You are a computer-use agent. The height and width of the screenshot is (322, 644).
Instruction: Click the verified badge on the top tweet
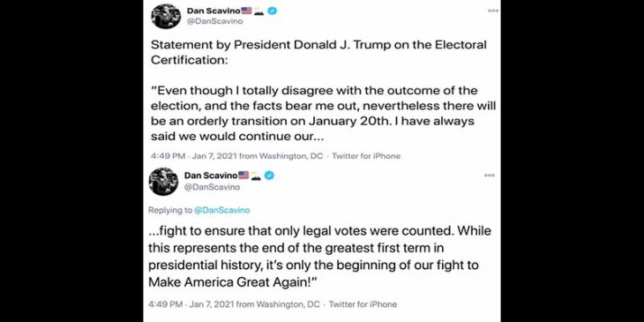pos(273,11)
